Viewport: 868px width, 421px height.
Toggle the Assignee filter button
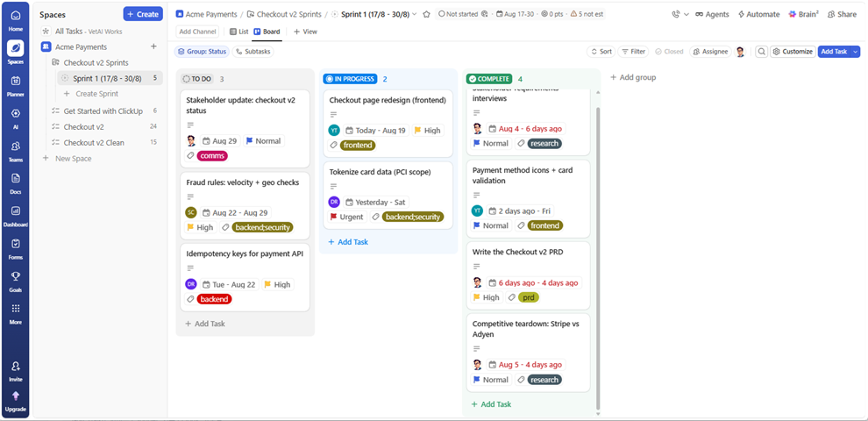click(x=710, y=52)
